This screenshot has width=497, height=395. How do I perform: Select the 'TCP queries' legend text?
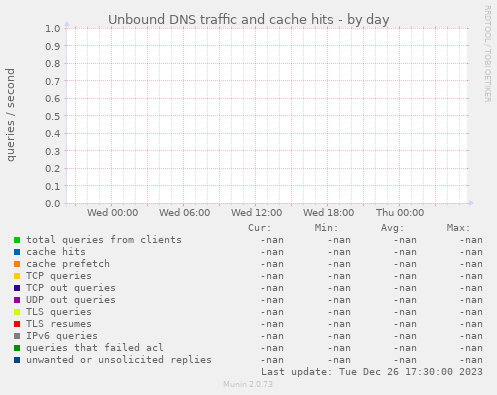tap(59, 276)
